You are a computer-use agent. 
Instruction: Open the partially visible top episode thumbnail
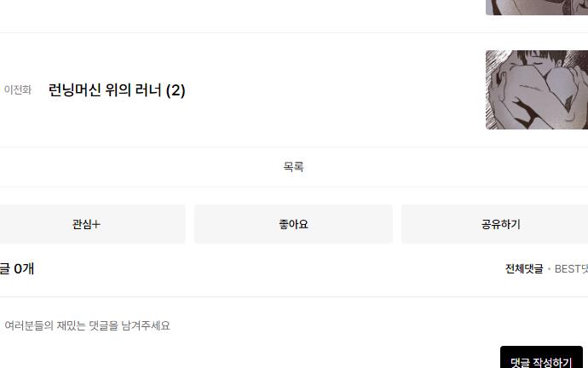tap(537, 8)
